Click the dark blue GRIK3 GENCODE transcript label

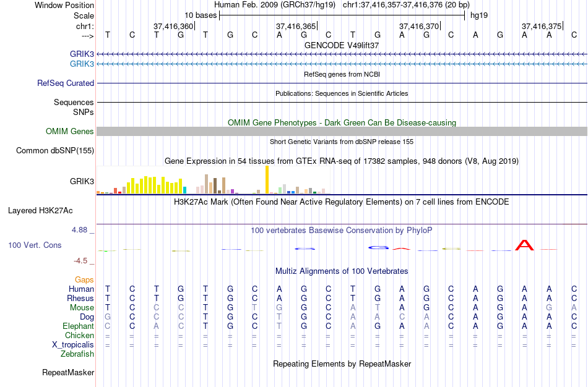[82, 54]
